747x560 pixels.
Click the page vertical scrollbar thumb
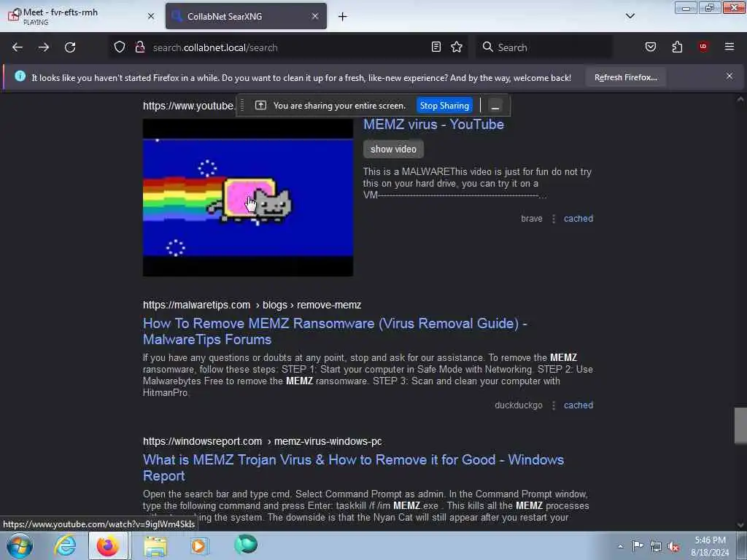740,425
